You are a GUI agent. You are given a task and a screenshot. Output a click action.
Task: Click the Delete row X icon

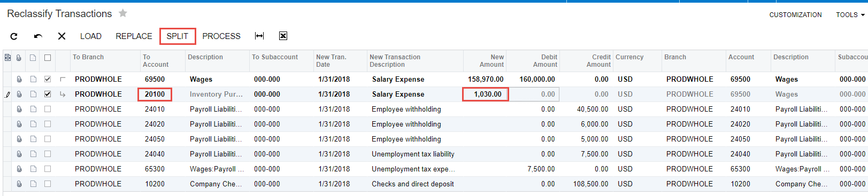[x=62, y=36]
